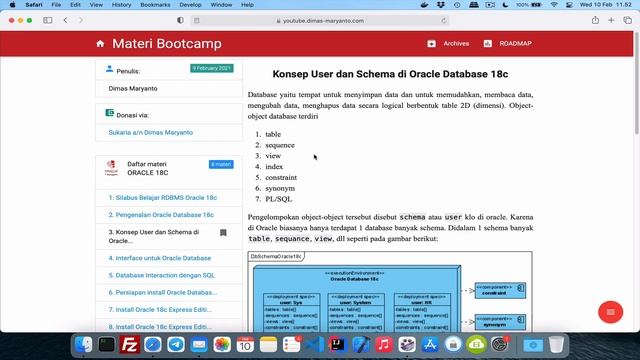Screen dimensions: 640x360
Task: Open Calendar from the dock
Action: pyautogui.click(x=245, y=345)
